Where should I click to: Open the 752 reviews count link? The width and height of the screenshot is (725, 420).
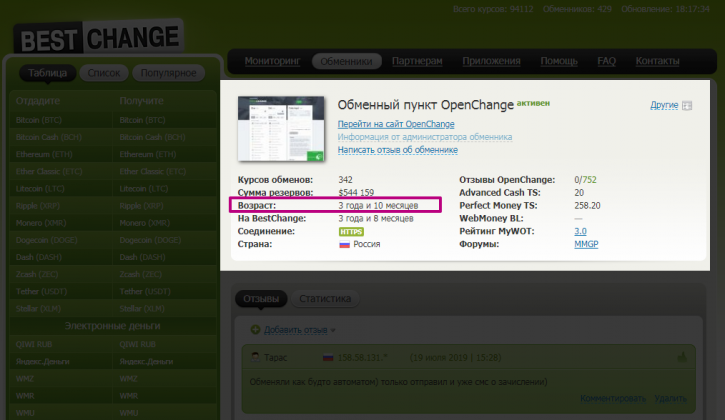[589, 179]
